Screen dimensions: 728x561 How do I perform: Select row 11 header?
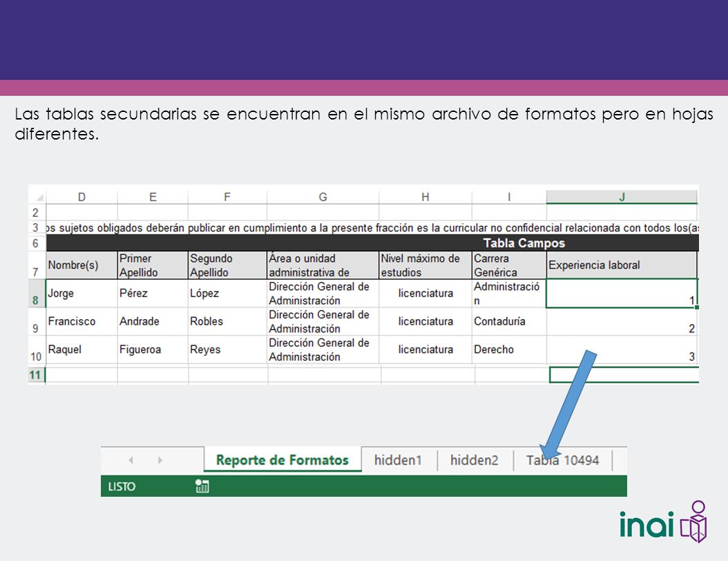point(36,374)
